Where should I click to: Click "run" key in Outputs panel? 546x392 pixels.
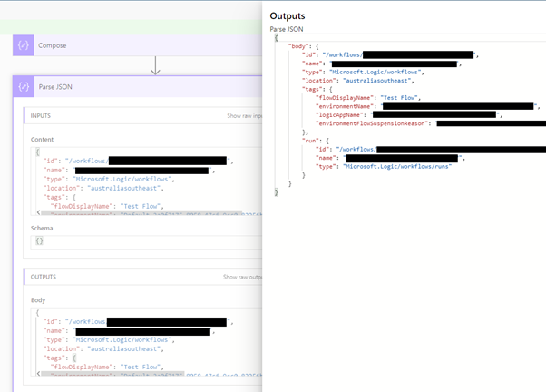(x=310, y=141)
